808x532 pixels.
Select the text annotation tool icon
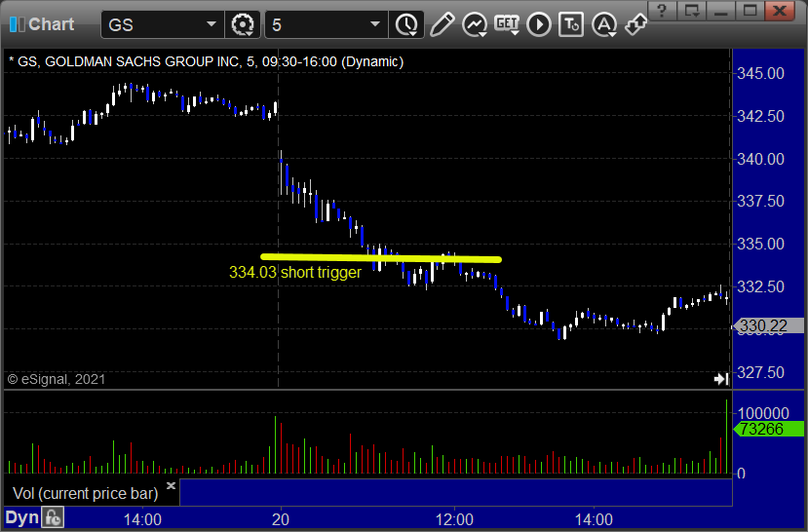click(571, 24)
